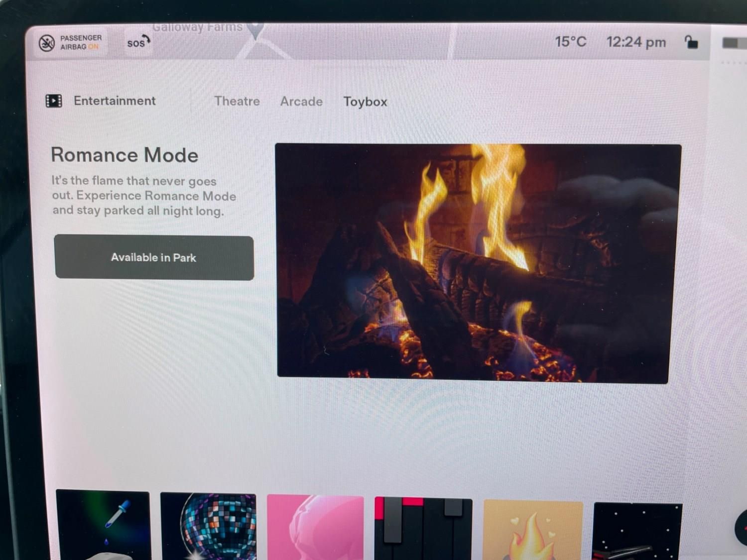Tap the 12:24 pm clock display
Screen dimensions: 747x560
tap(636, 42)
